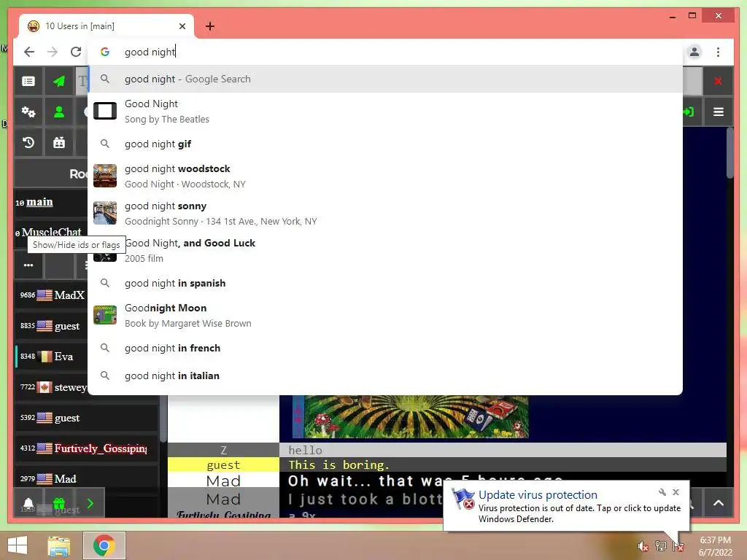This screenshot has height=560, width=747.
Task: Select 'good night woodstock' suggestion
Action: point(385,176)
